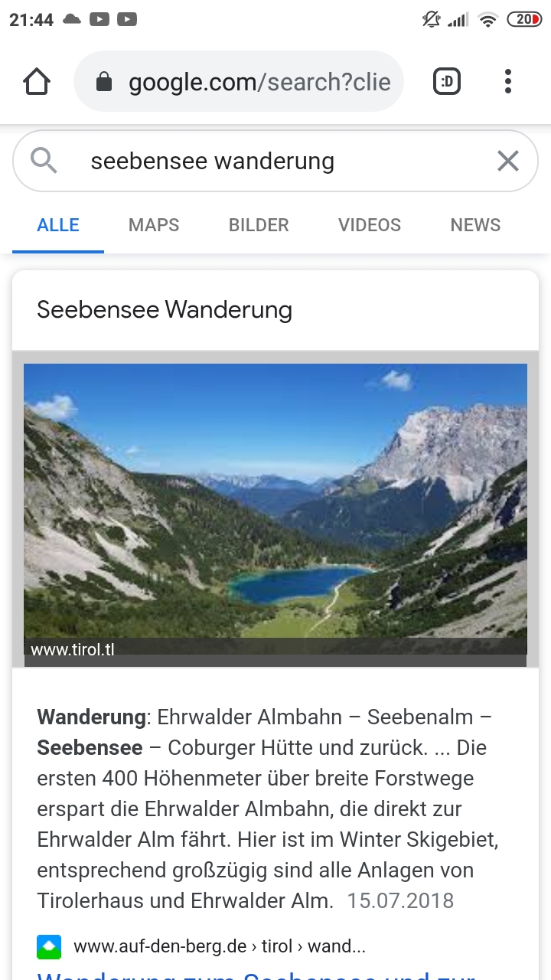
Task: Click the search magnifier icon
Action: [44, 161]
